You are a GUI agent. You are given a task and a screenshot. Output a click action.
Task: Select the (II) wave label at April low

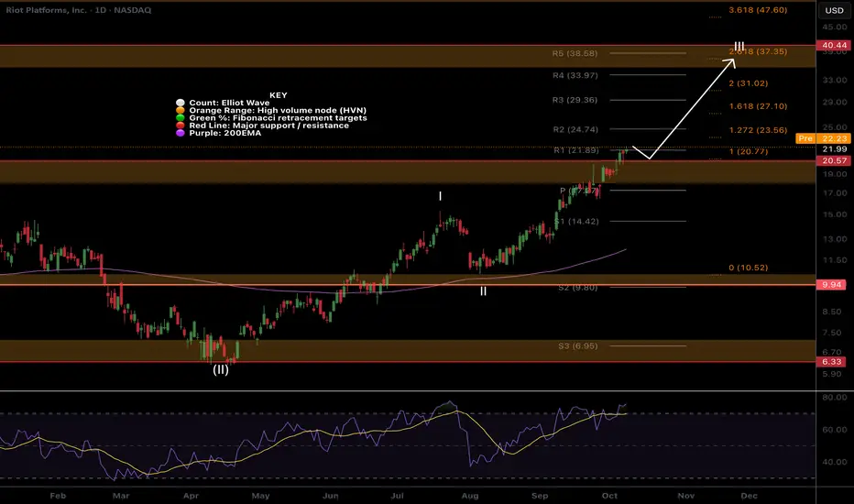221,371
